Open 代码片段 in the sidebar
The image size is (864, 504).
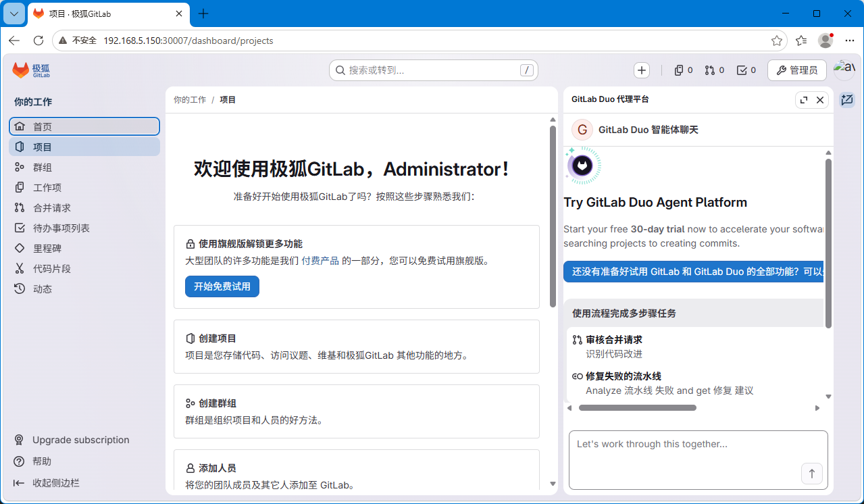84,268
